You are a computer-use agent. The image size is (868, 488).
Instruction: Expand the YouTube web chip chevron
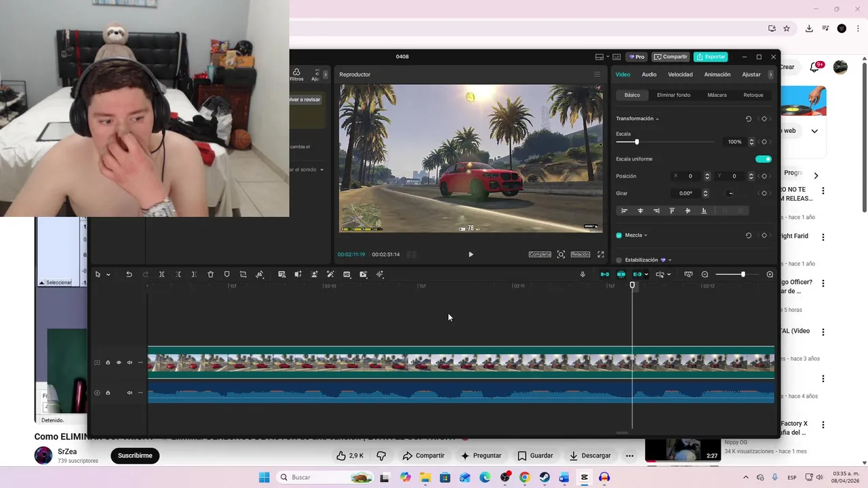(814, 131)
